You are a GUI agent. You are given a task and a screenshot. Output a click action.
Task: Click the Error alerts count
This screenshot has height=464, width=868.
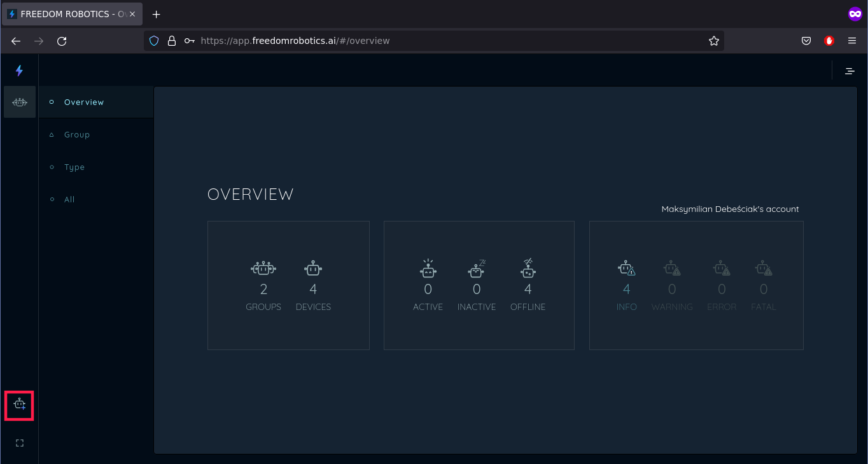pyautogui.click(x=722, y=290)
